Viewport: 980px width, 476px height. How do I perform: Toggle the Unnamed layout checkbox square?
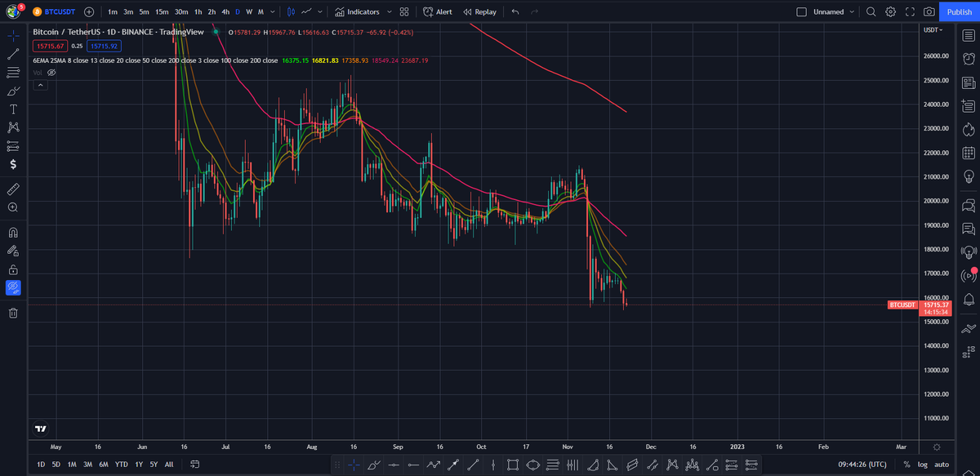(801, 12)
